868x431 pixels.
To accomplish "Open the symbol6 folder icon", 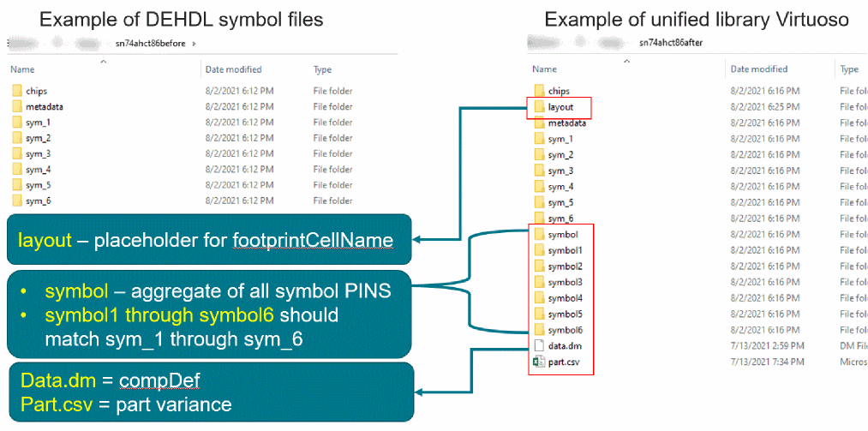I will coord(539,330).
